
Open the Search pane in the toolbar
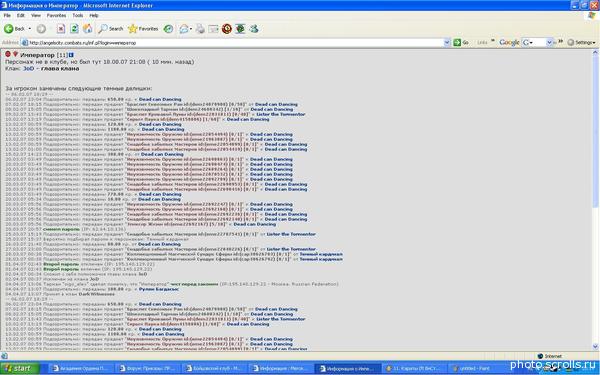111,29
